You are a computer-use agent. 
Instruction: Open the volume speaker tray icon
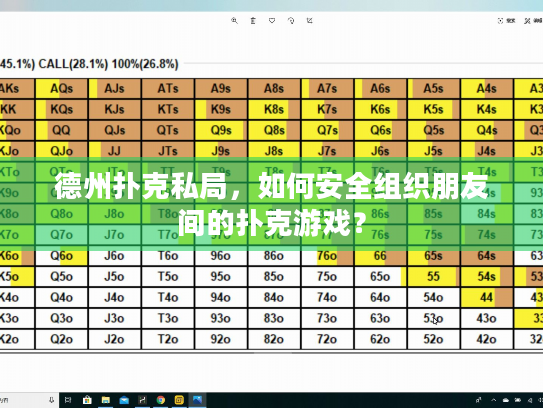click(x=530, y=400)
